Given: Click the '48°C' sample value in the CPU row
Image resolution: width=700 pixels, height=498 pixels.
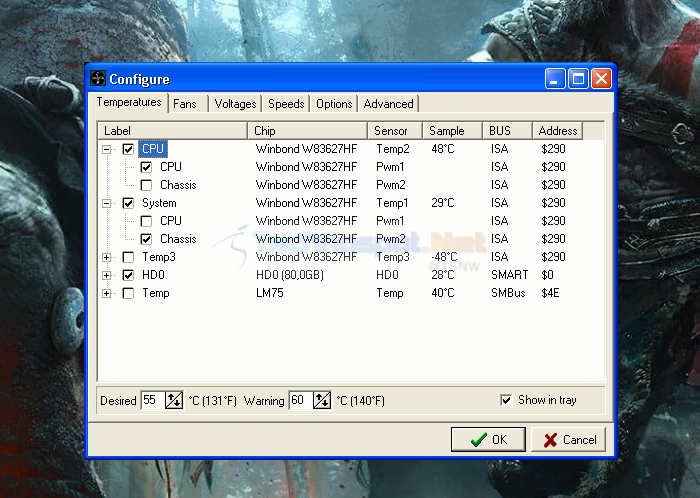Looking at the screenshot, I should tap(443, 149).
